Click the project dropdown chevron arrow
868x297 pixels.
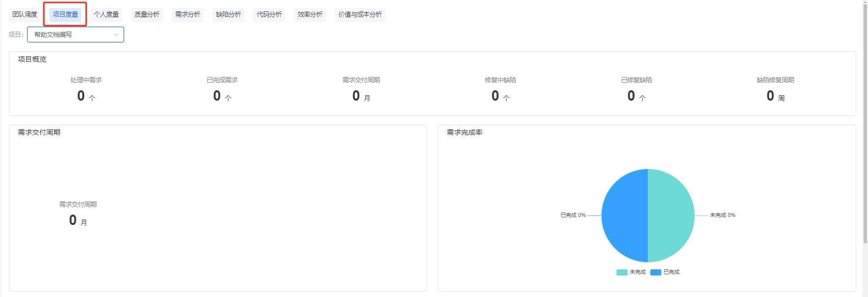tap(116, 35)
